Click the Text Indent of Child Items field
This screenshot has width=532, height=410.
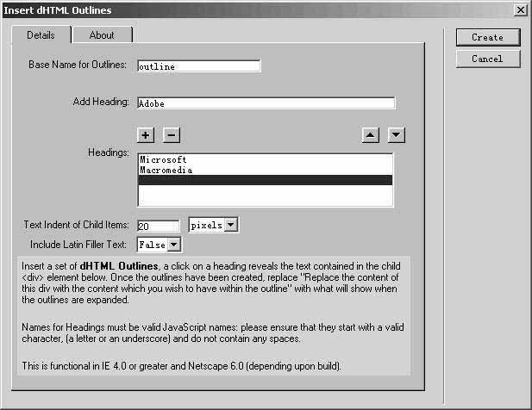pyautogui.click(x=158, y=226)
